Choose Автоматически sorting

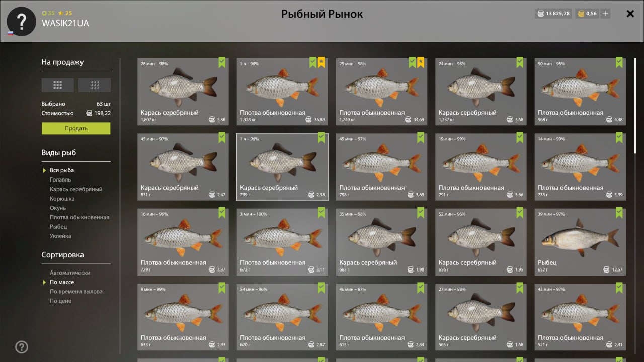click(x=70, y=273)
